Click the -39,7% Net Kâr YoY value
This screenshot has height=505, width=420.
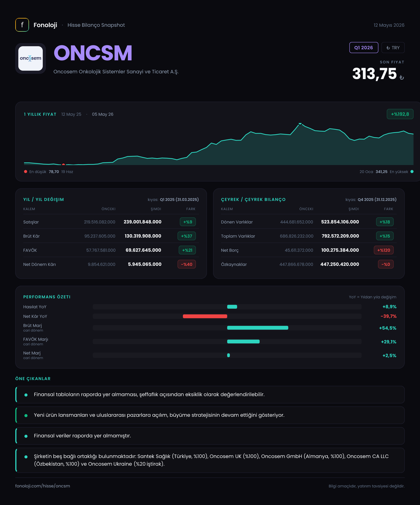[388, 316]
